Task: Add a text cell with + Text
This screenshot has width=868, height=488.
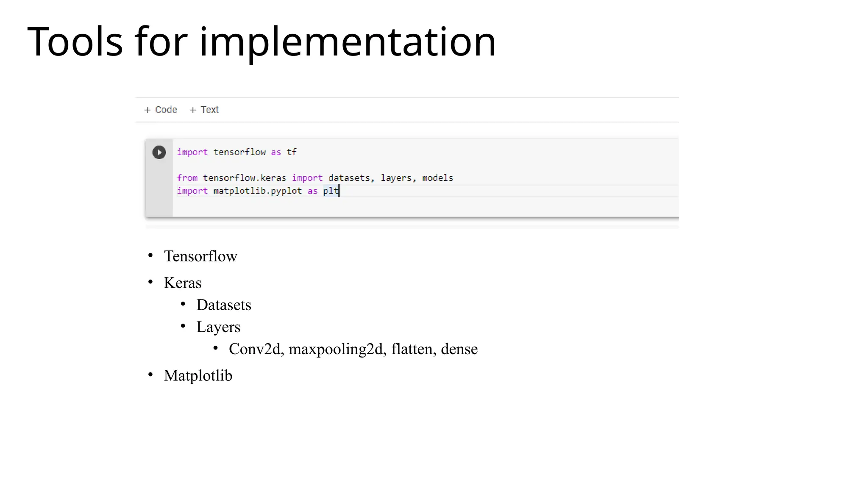Action: click(204, 110)
